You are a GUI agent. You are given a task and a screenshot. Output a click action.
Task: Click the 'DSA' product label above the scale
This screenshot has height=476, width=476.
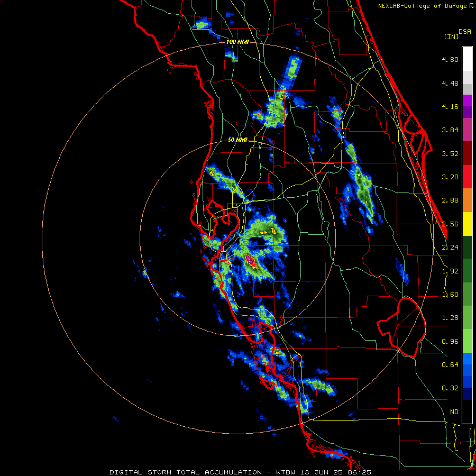[x=465, y=31]
